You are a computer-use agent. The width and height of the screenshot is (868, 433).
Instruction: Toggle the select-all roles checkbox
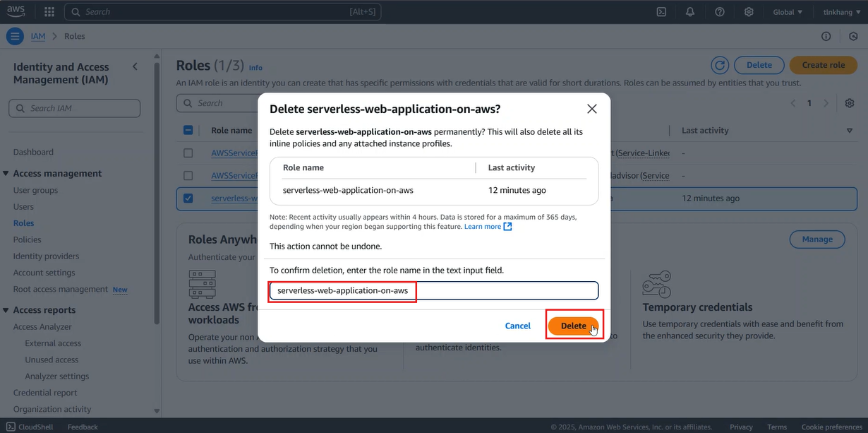click(188, 130)
